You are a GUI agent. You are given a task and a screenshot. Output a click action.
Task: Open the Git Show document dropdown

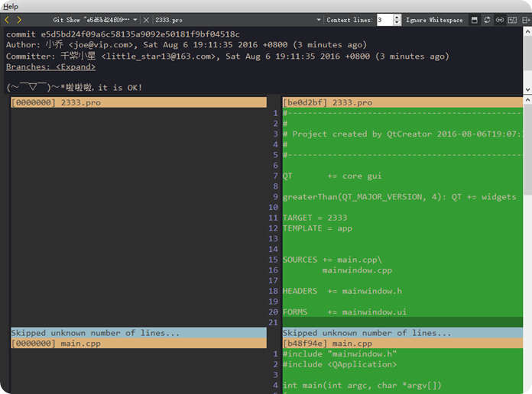pyautogui.click(x=135, y=20)
